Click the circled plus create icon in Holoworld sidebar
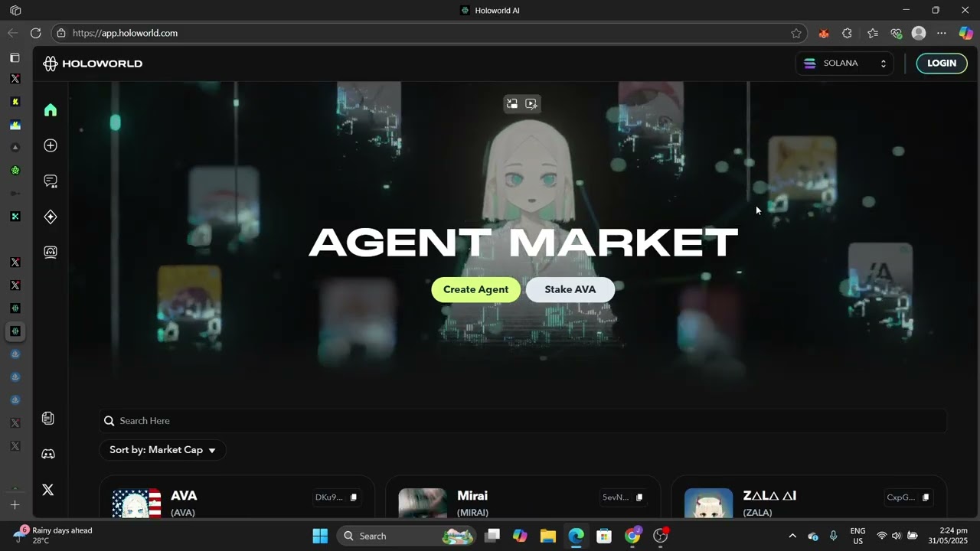 point(51,145)
